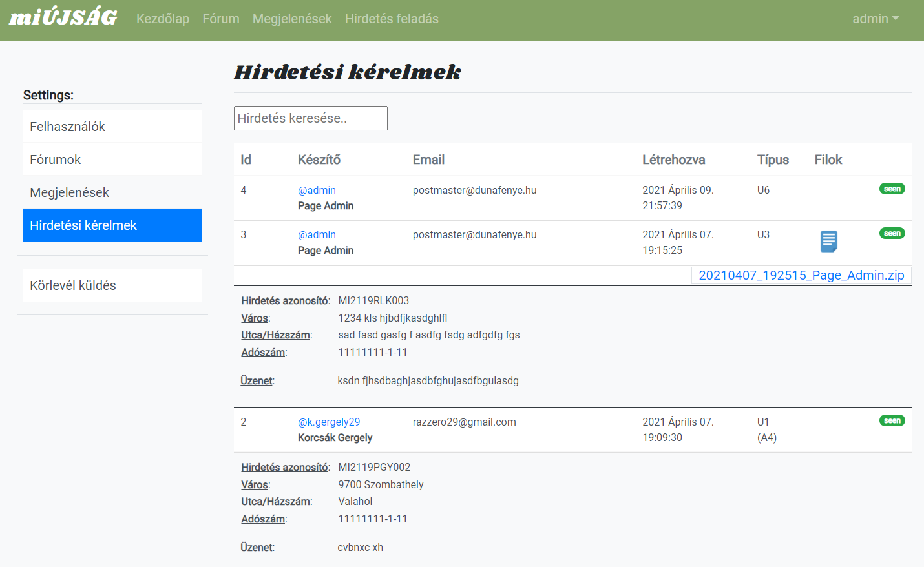This screenshot has height=567, width=924.
Task: Click type U1 (A4) cell
Action: (x=767, y=429)
